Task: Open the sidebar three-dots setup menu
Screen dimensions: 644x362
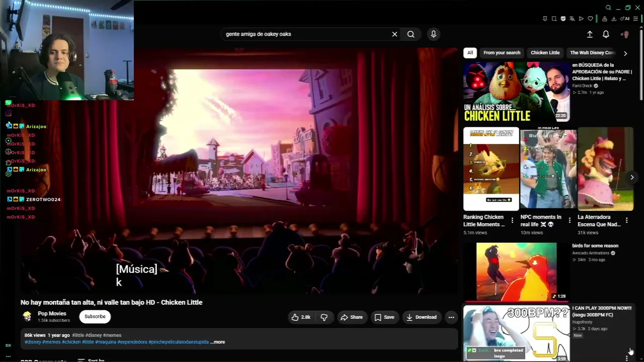Action: click(8, 356)
